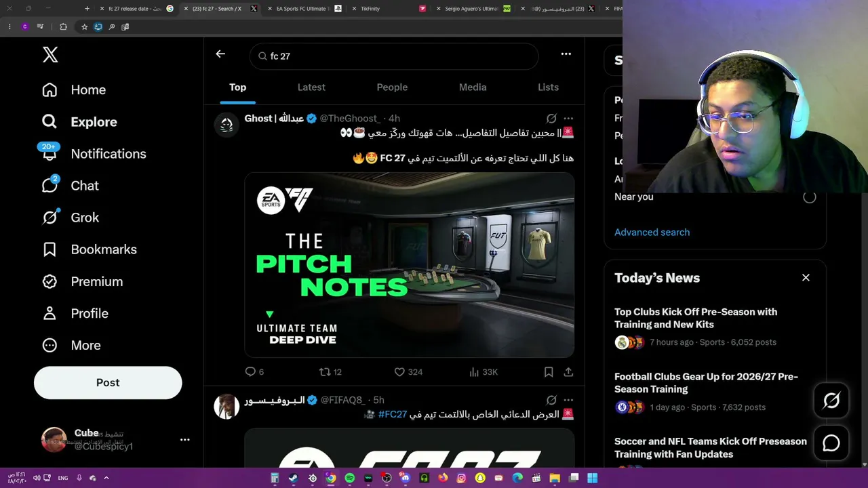Switch to the Latest search tab
Image resolution: width=868 pixels, height=488 pixels.
click(311, 87)
